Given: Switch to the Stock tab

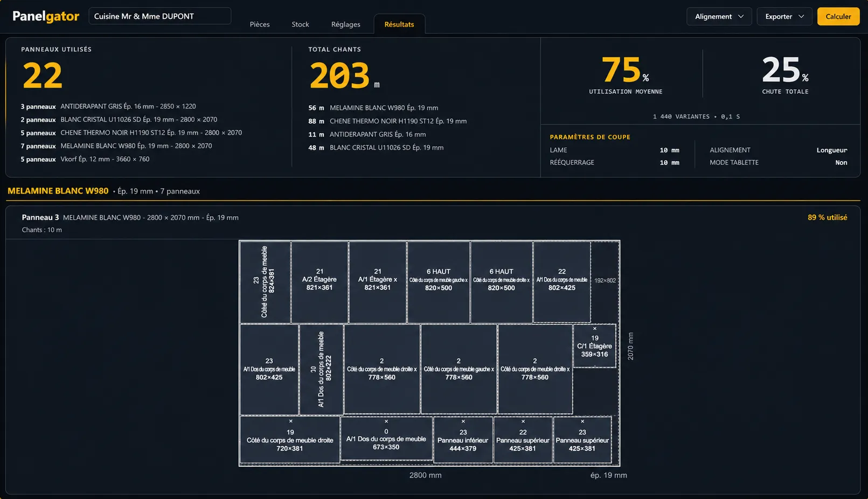Looking at the screenshot, I should coord(300,24).
